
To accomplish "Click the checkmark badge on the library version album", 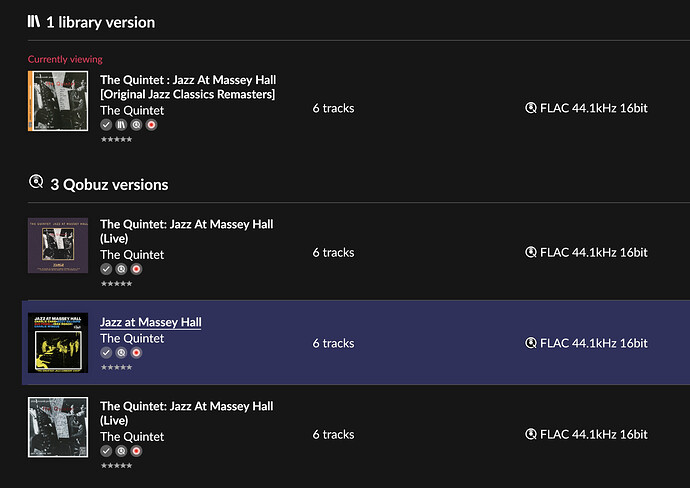I will (x=106, y=125).
